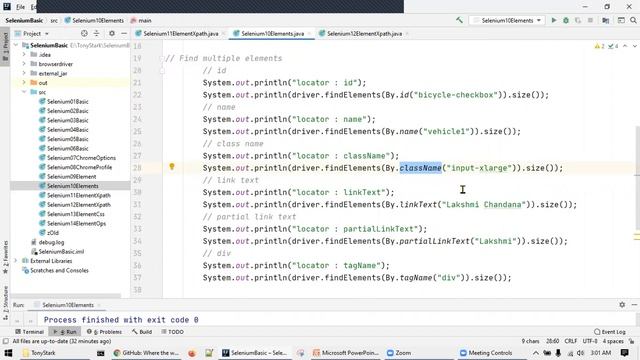Collapse the src folder
The image size is (640, 360).
(x=24, y=92)
